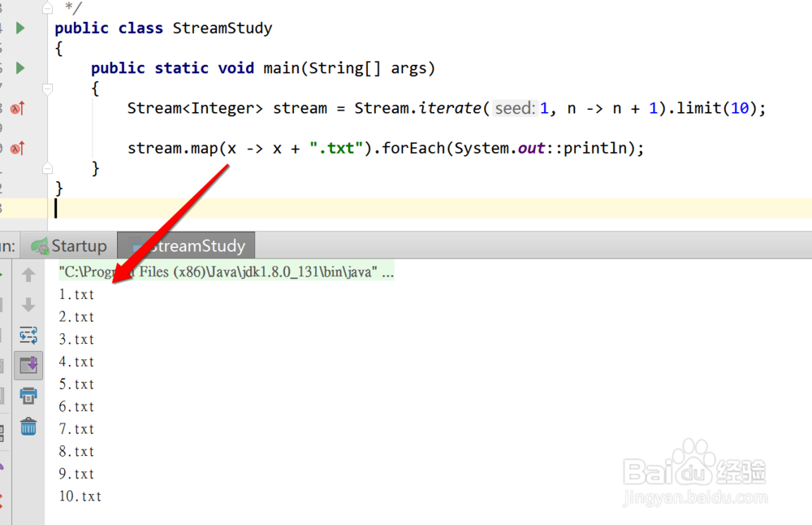Collapse the main method fold marker
The image size is (812, 525).
47,87
